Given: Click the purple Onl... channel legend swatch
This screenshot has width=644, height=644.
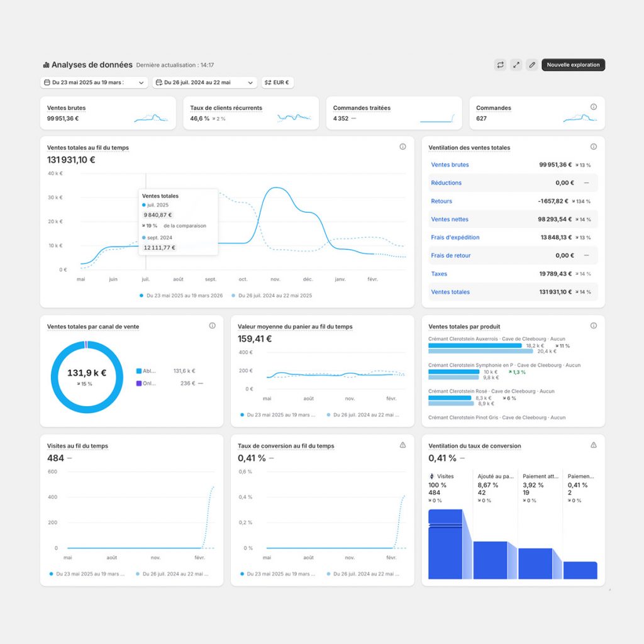Looking at the screenshot, I should click(139, 383).
